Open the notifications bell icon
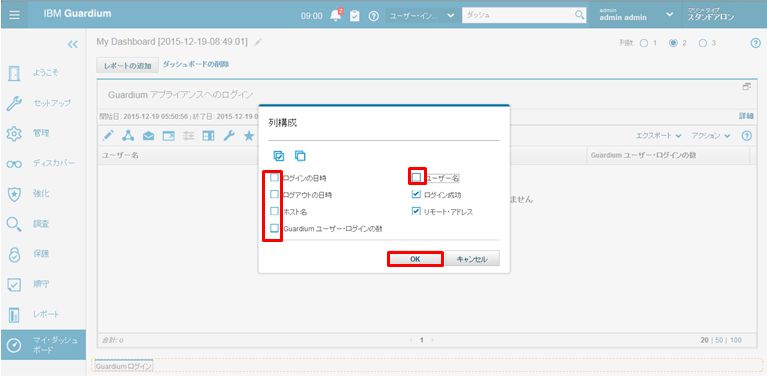Image resolution: width=767 pixels, height=376 pixels. pos(336,16)
